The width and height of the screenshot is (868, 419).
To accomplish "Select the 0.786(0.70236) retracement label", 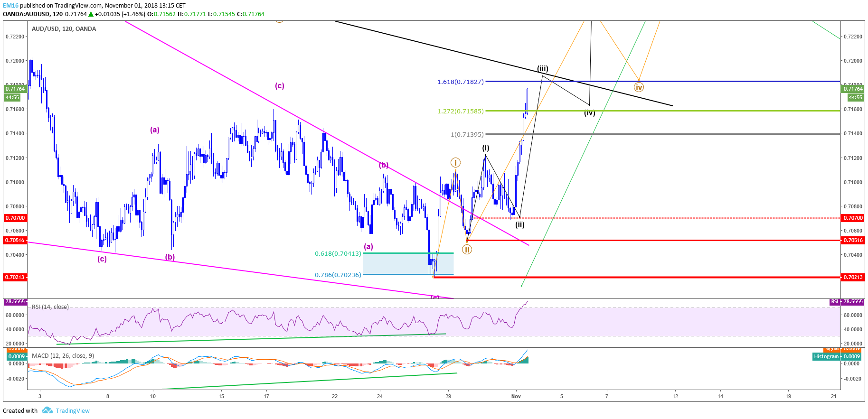I will pyautogui.click(x=338, y=275).
